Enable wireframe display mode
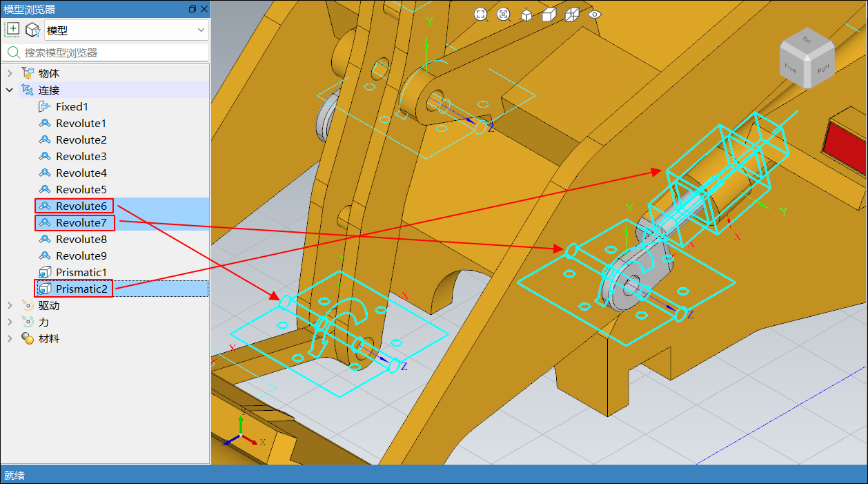868x484 pixels. (572, 14)
